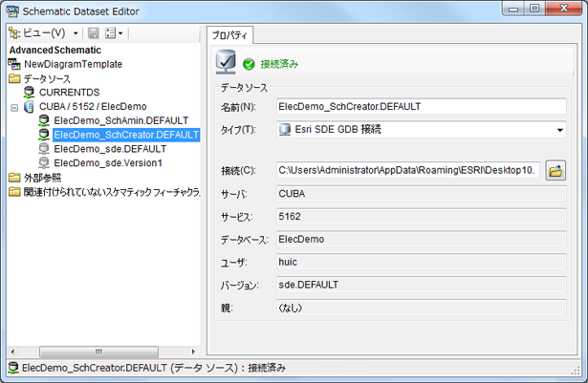The image size is (588, 383).
Task: Click the Esri SDE GDB type icon
Action: [285, 130]
